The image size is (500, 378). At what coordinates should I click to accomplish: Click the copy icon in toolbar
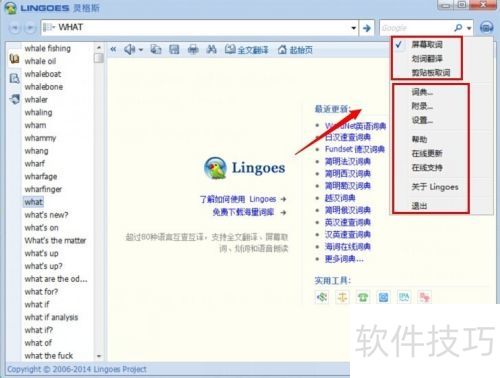pyautogui.click(x=156, y=49)
